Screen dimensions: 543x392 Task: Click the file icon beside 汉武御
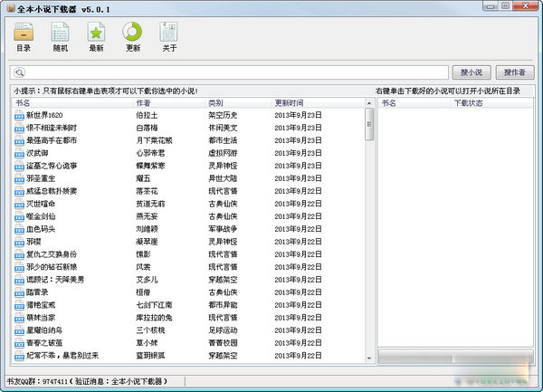19,153
